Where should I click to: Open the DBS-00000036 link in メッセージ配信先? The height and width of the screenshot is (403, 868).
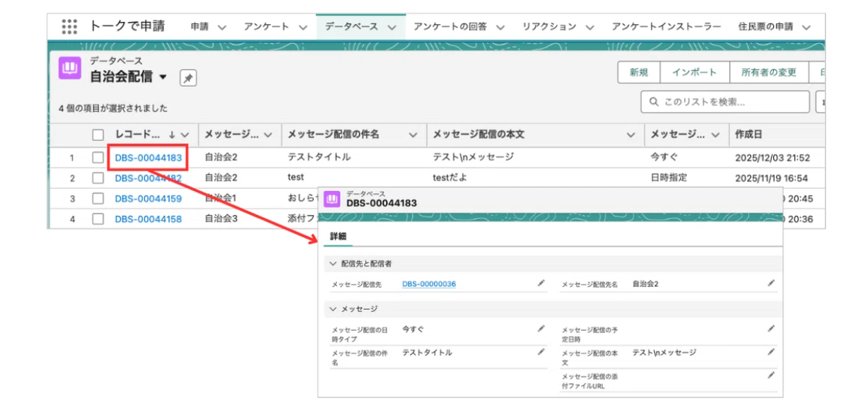429,284
